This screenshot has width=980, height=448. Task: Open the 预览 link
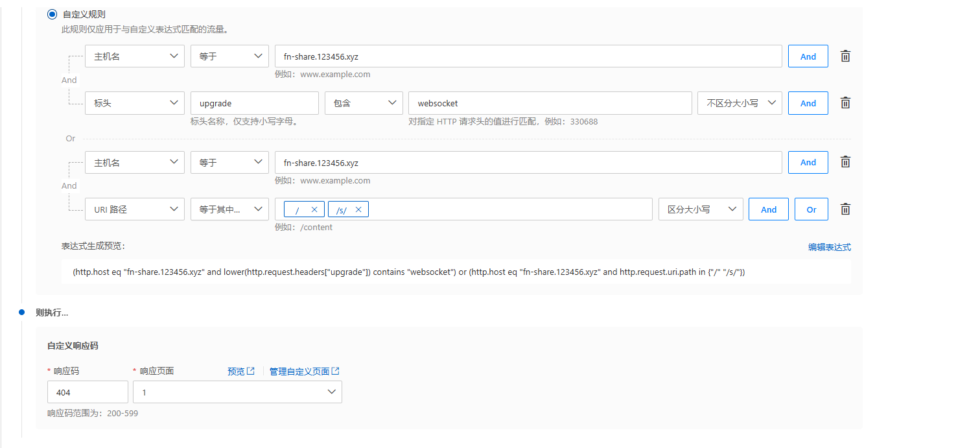(x=236, y=371)
